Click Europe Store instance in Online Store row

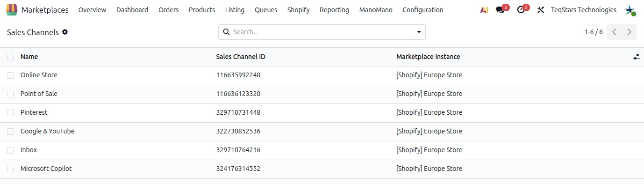(429, 75)
